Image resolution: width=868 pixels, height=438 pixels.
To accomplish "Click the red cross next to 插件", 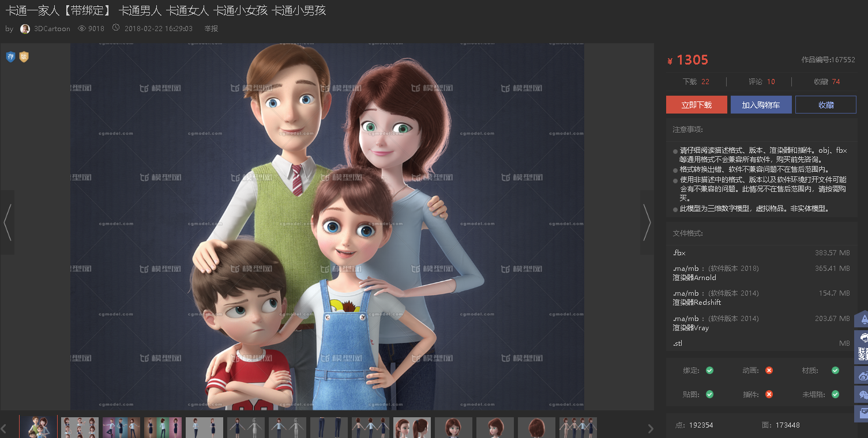I will [769, 394].
